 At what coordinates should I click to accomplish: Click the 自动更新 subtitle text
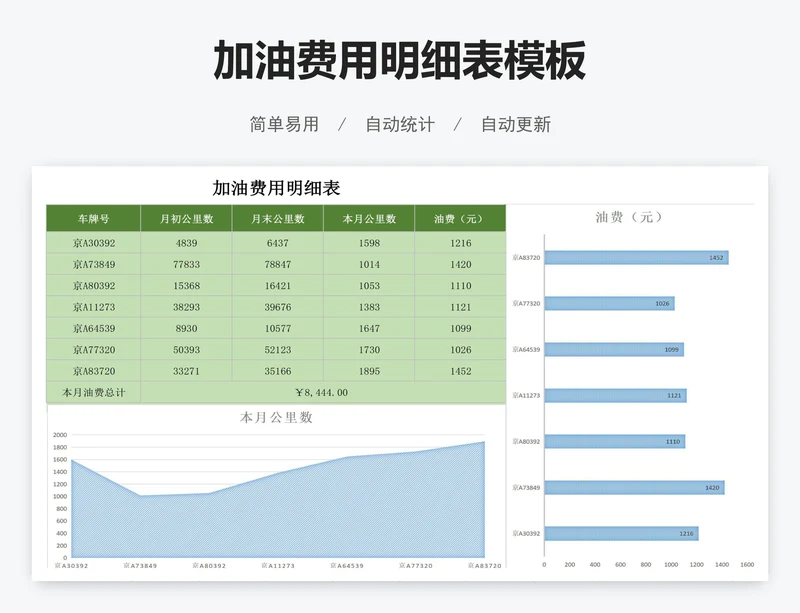516,125
